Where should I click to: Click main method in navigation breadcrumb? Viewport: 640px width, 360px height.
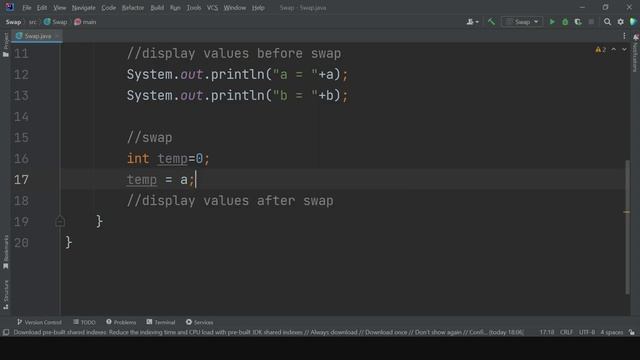[x=85, y=22]
